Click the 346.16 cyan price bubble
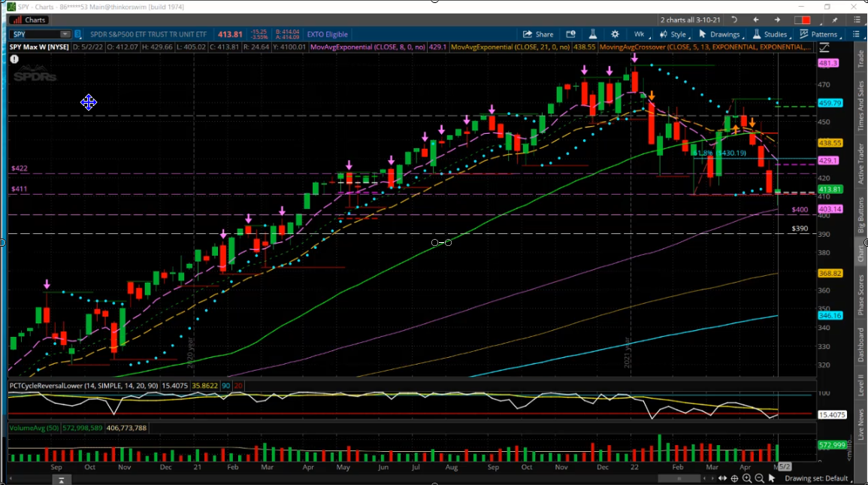 pos(830,316)
